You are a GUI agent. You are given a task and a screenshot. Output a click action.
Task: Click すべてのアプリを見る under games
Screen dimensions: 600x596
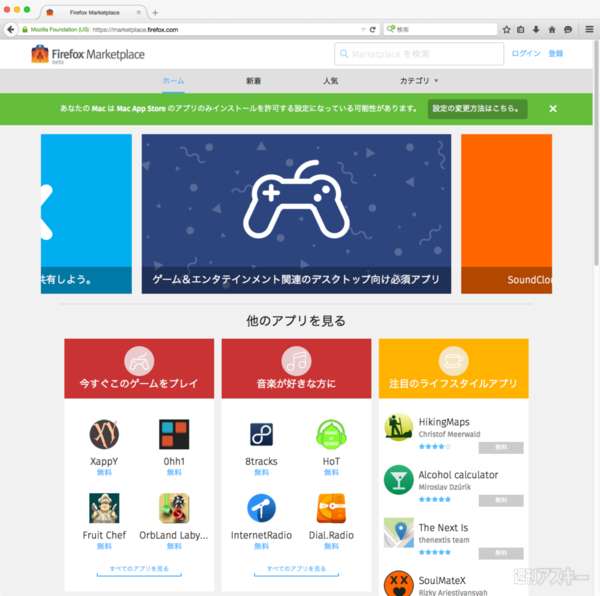coord(139,570)
